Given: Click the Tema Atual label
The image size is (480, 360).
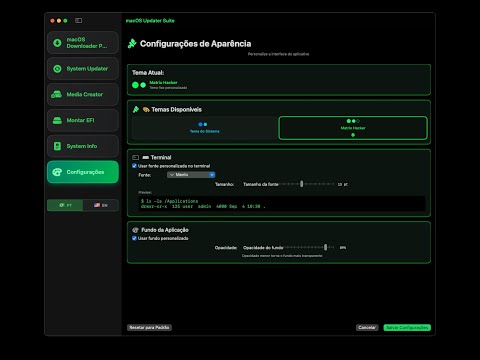Looking at the screenshot, I should (x=148, y=73).
